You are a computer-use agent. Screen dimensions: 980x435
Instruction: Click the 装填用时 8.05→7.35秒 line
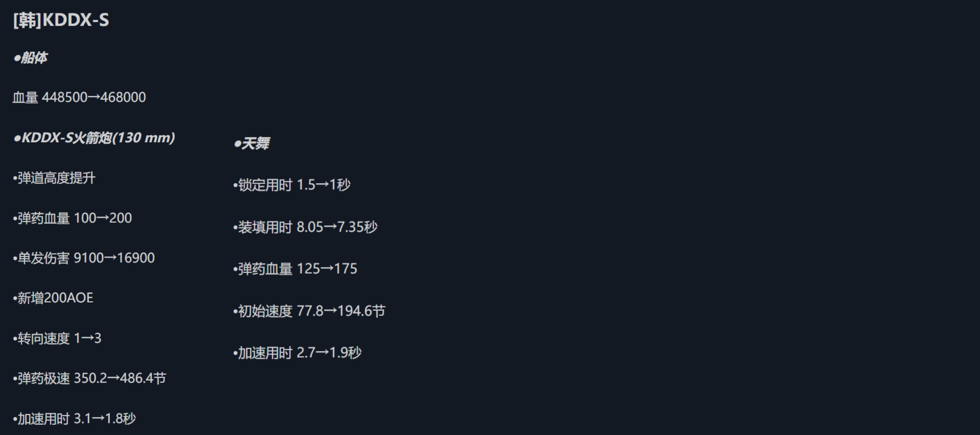pyautogui.click(x=305, y=227)
